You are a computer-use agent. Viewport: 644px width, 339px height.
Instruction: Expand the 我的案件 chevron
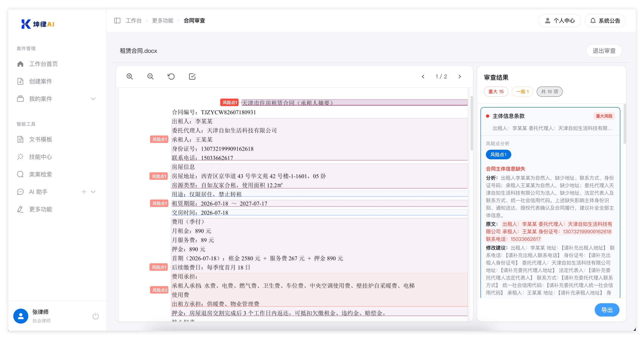coord(93,99)
